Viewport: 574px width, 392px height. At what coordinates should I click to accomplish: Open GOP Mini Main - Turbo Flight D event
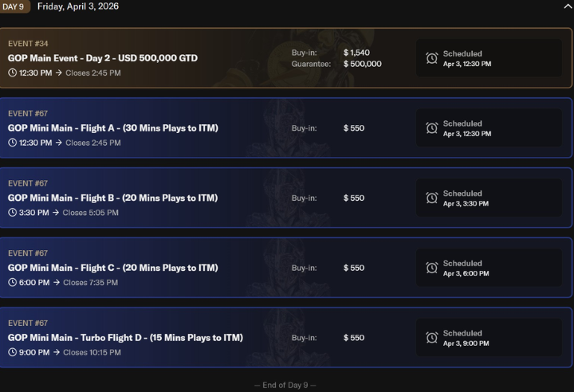click(x=125, y=338)
